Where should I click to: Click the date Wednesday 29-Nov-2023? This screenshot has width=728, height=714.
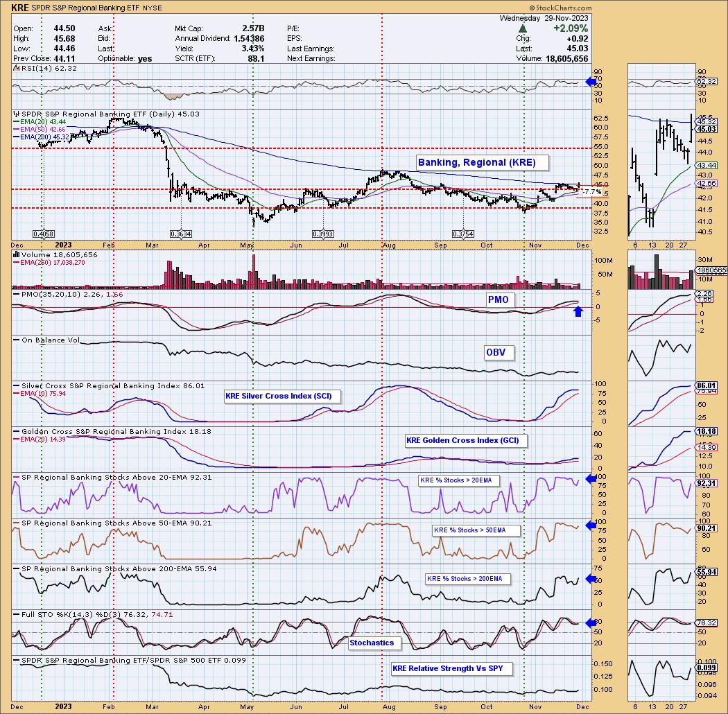[544, 18]
